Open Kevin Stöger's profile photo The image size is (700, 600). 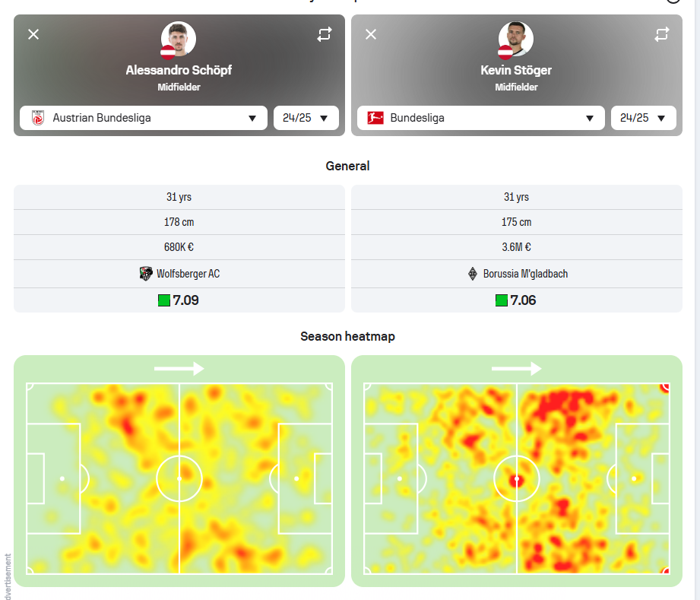516,39
